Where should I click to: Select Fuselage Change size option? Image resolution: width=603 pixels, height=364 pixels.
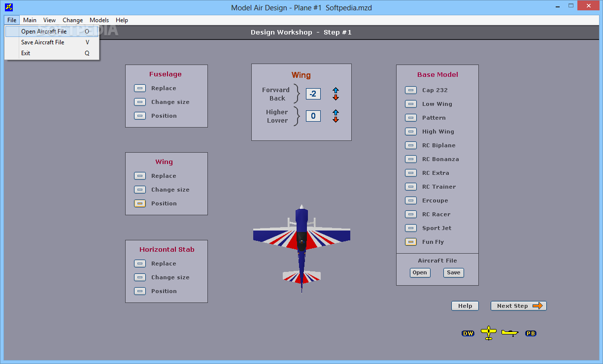click(140, 102)
